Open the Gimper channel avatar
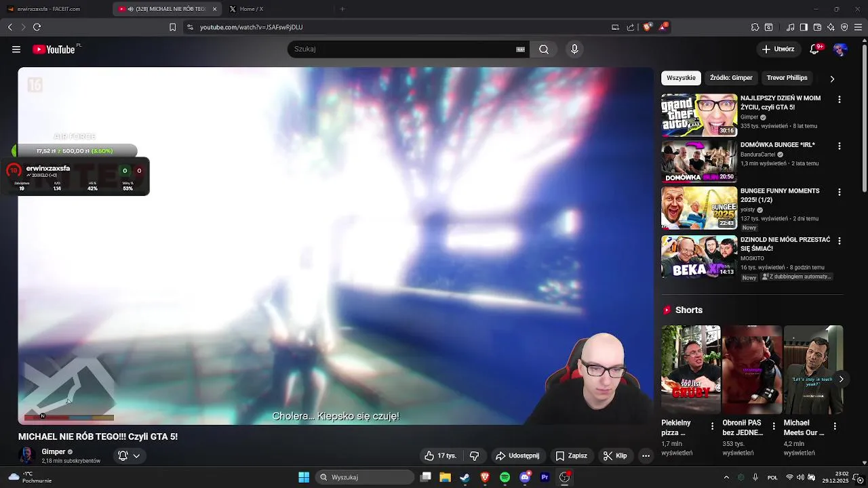The image size is (868, 488). [x=27, y=455]
